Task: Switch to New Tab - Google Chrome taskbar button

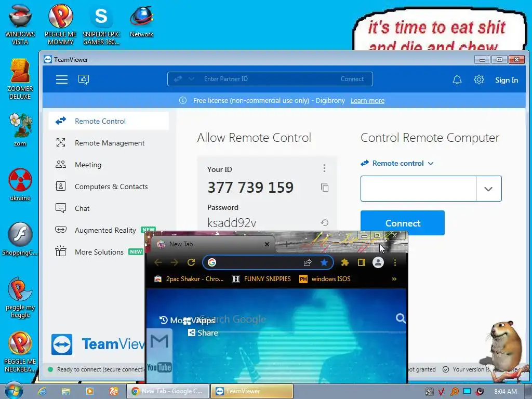Action: [168, 391]
